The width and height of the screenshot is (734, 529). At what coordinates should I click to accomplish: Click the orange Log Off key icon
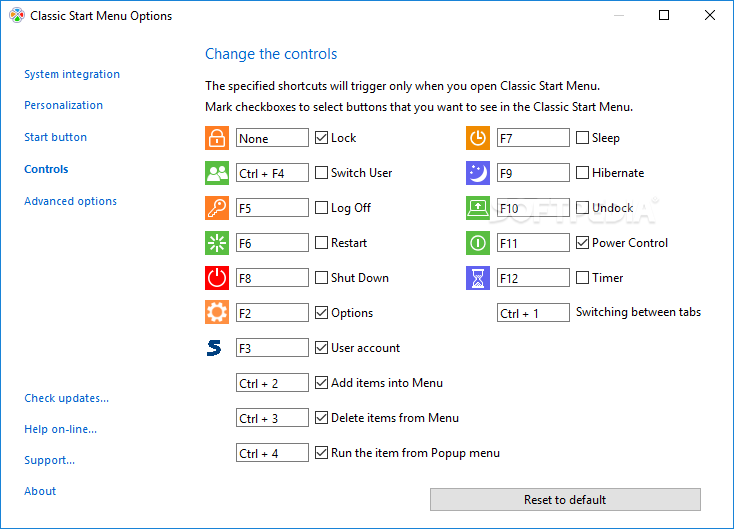pos(217,208)
